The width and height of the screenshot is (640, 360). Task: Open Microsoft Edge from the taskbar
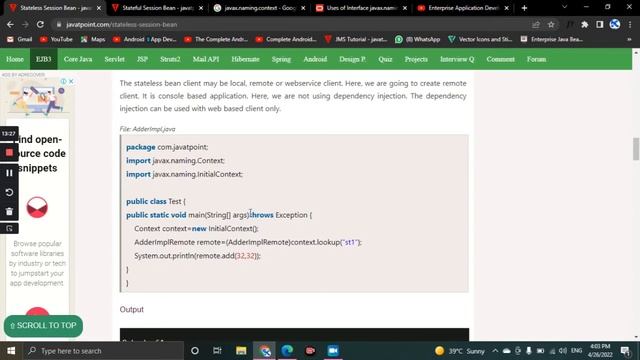(287, 351)
